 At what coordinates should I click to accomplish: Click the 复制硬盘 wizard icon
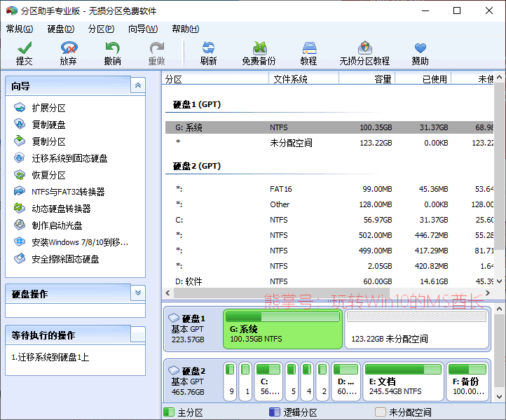click(20, 125)
